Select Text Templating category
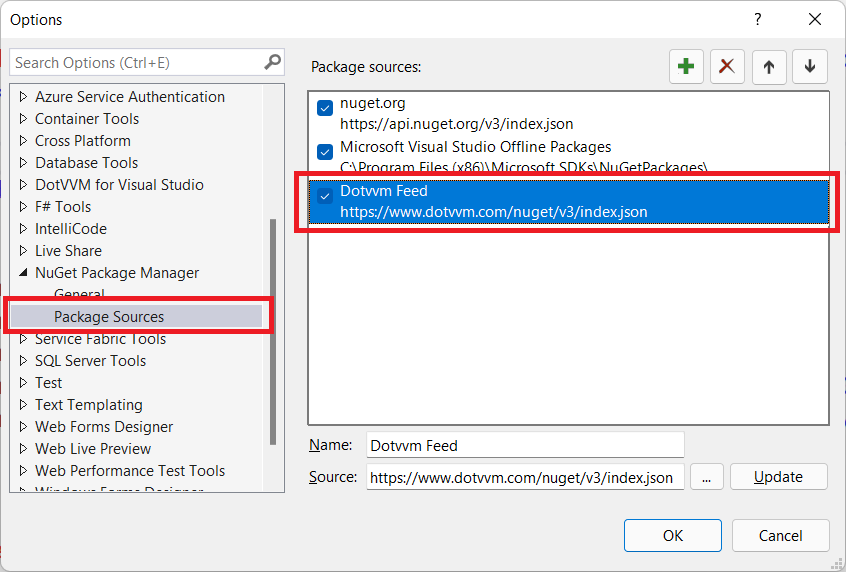The width and height of the screenshot is (846, 572). [x=89, y=405]
